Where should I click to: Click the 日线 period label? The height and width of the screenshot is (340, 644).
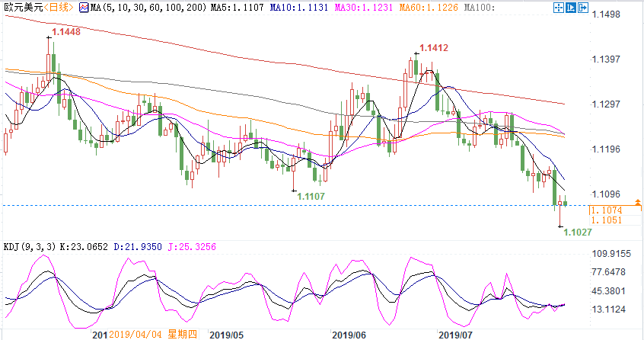click(x=58, y=7)
